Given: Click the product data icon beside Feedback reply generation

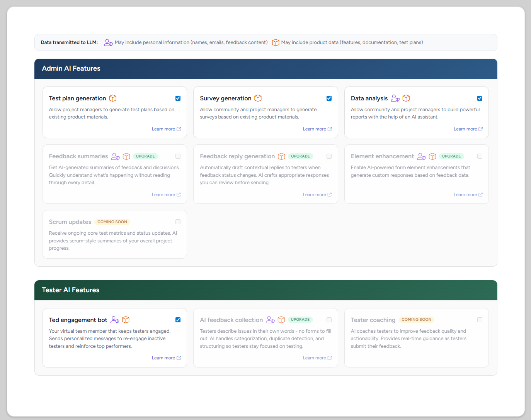Looking at the screenshot, I should pos(281,156).
